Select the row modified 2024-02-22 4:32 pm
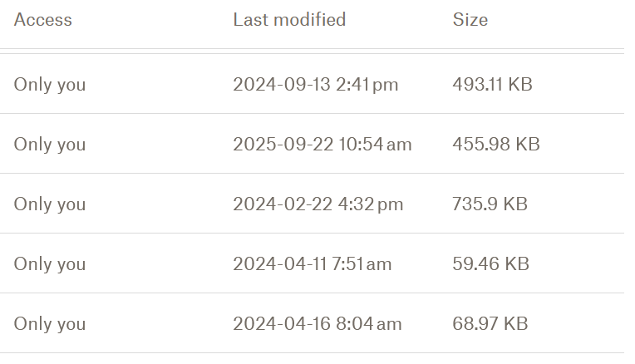Screen dimensions: 635x364 pos(317,204)
